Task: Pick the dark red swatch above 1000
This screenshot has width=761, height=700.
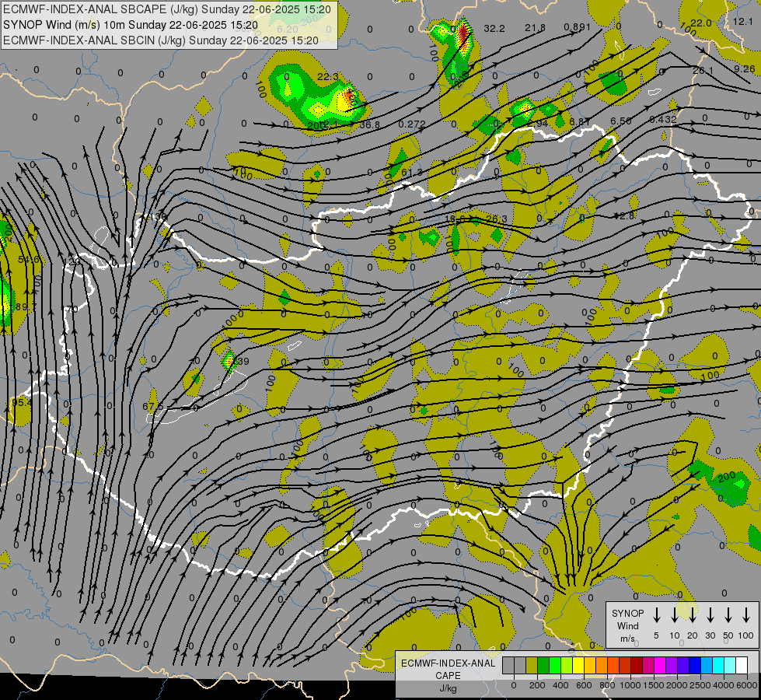Action: pyautogui.click(x=637, y=666)
